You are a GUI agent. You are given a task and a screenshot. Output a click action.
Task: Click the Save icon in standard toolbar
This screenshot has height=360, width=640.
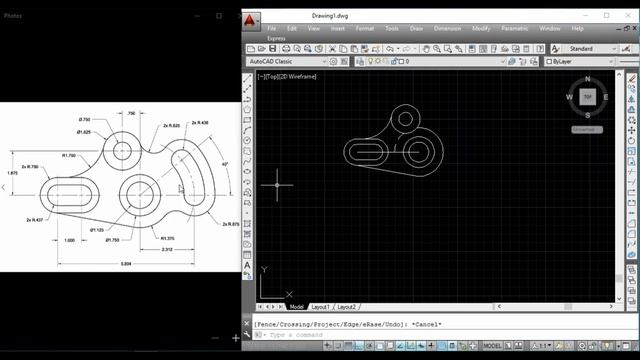(272, 49)
